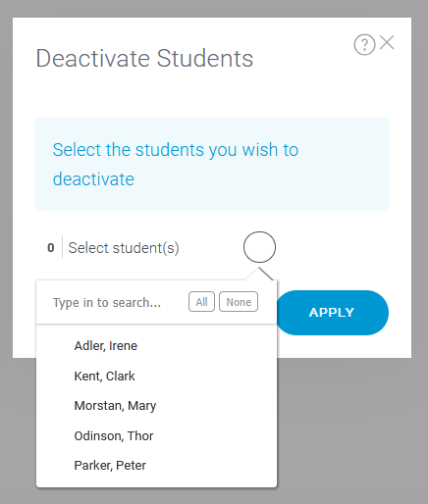
Task: Focus the Type in to search field
Action: tap(107, 302)
